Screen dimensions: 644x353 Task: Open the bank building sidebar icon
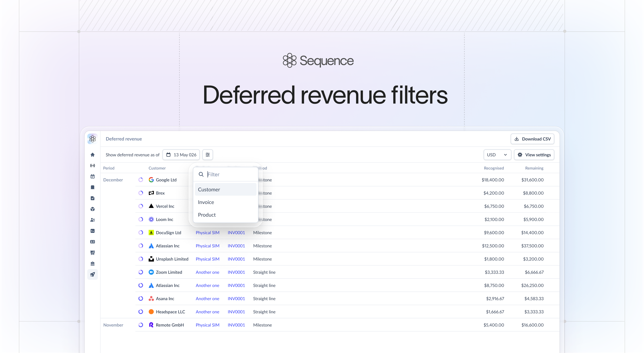(92, 264)
